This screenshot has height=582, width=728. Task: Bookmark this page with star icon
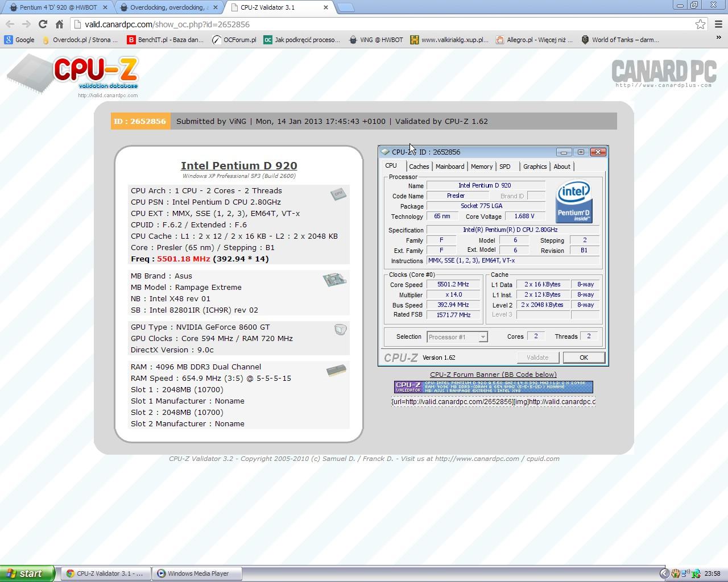[x=701, y=24]
